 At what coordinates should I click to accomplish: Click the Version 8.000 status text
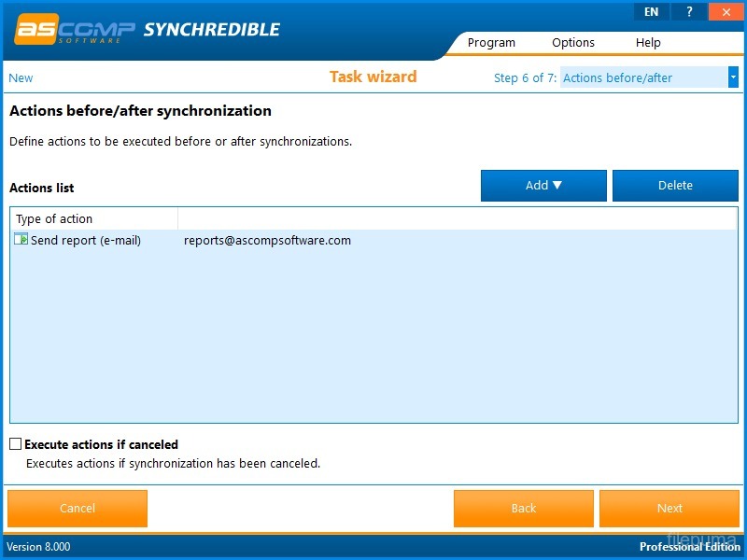pyautogui.click(x=38, y=546)
